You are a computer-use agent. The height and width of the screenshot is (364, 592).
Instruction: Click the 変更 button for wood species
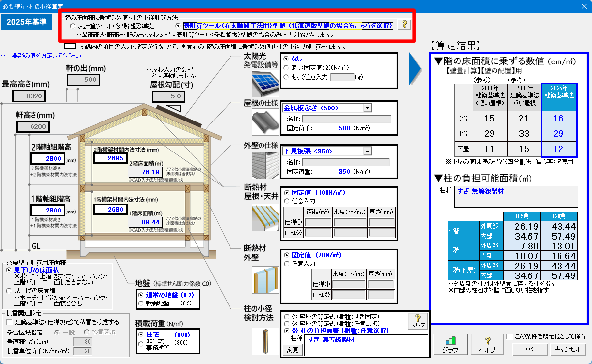[x=293, y=350]
